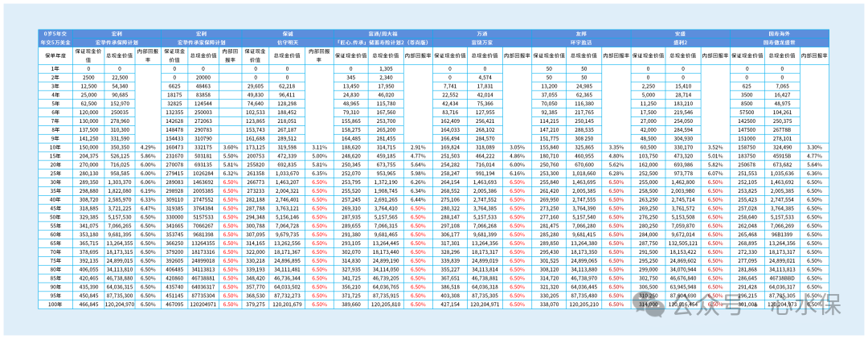The height and width of the screenshot is (339, 868).
Task: Select the '安盛' company header
Action: coord(681,34)
